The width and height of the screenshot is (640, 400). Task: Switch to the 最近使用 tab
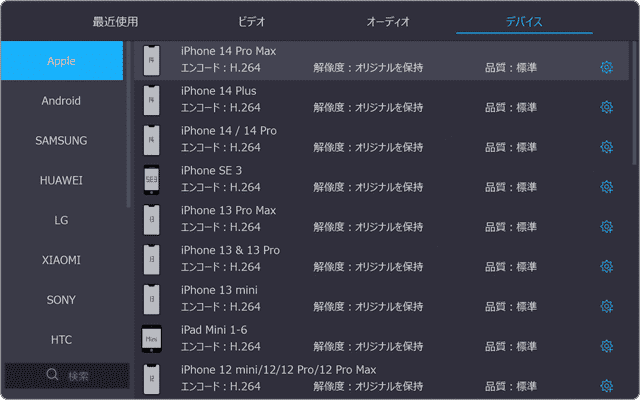pyautogui.click(x=115, y=22)
